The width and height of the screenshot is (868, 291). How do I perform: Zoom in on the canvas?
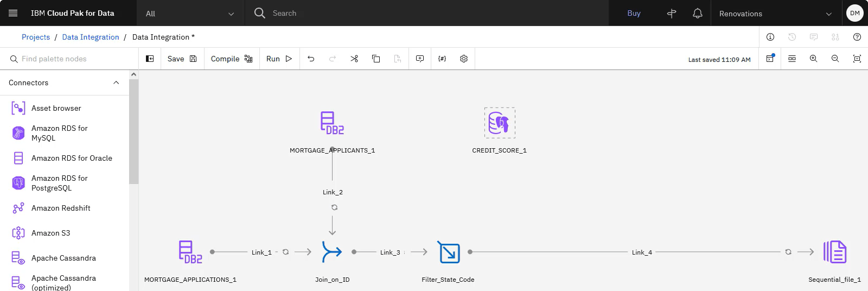point(813,59)
